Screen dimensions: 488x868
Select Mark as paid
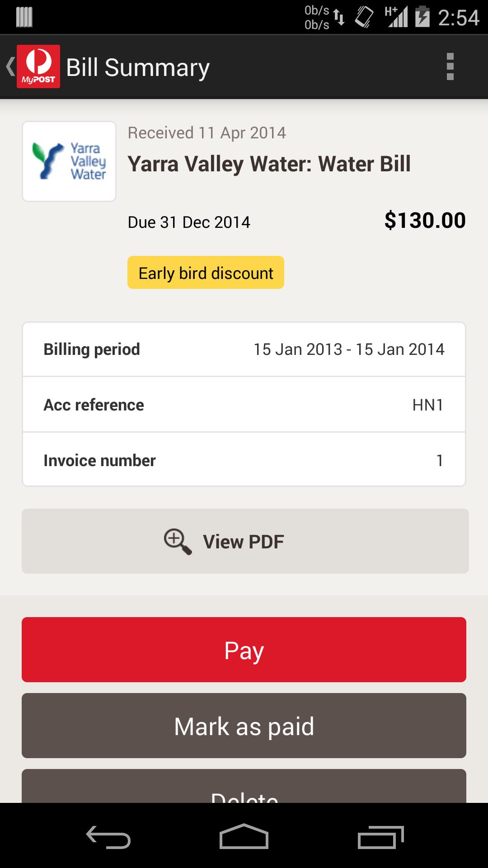coord(244,726)
